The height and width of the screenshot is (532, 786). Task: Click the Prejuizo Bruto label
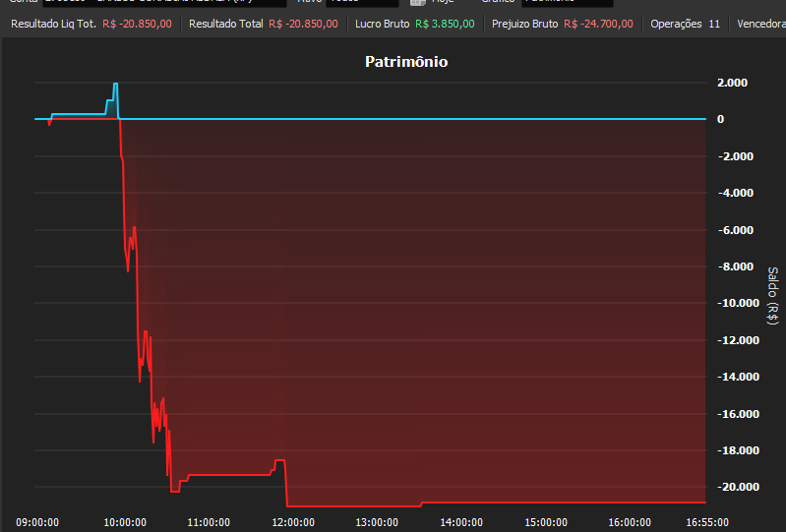524,24
